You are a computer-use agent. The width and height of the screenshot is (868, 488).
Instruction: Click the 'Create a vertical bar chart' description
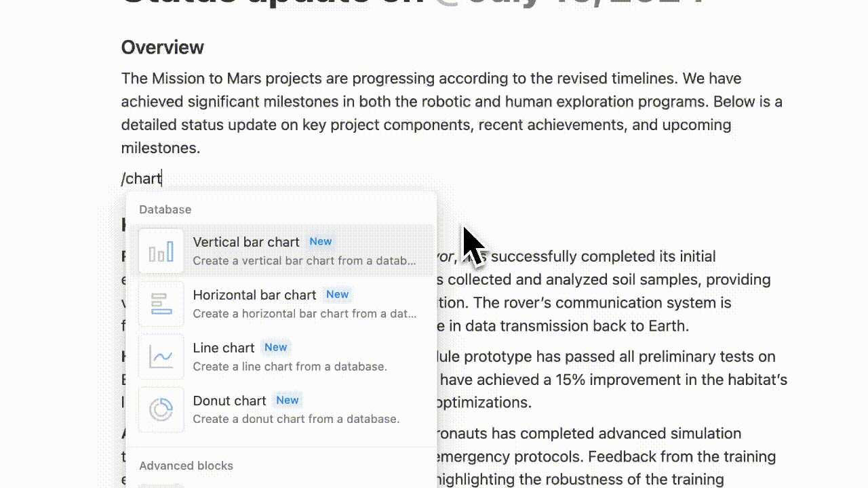pos(304,261)
